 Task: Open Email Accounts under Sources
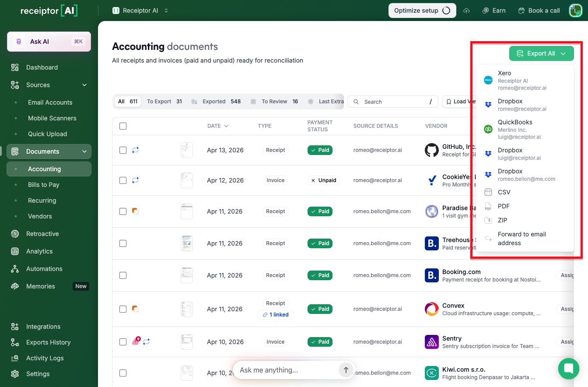pos(50,102)
